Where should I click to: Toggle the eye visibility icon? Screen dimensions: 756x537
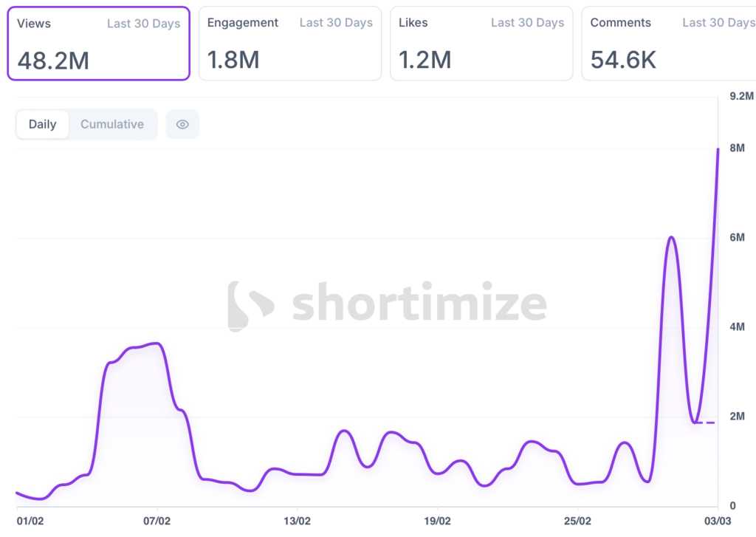click(x=182, y=124)
